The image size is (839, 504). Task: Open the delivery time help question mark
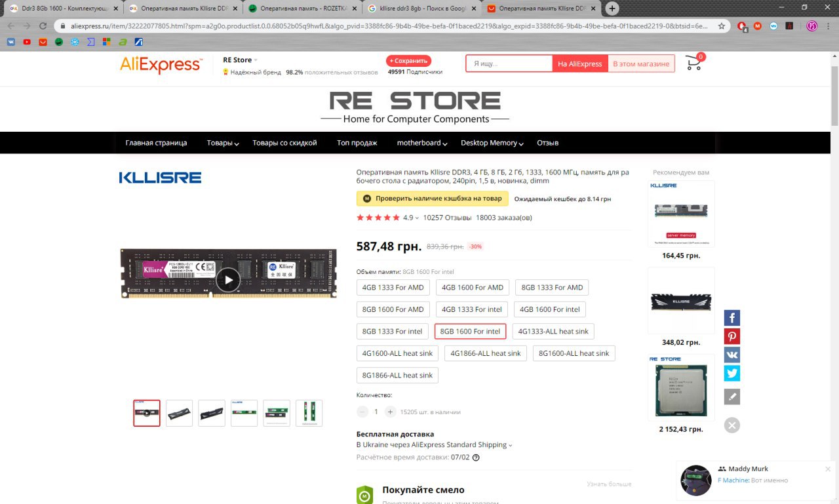coord(476,457)
